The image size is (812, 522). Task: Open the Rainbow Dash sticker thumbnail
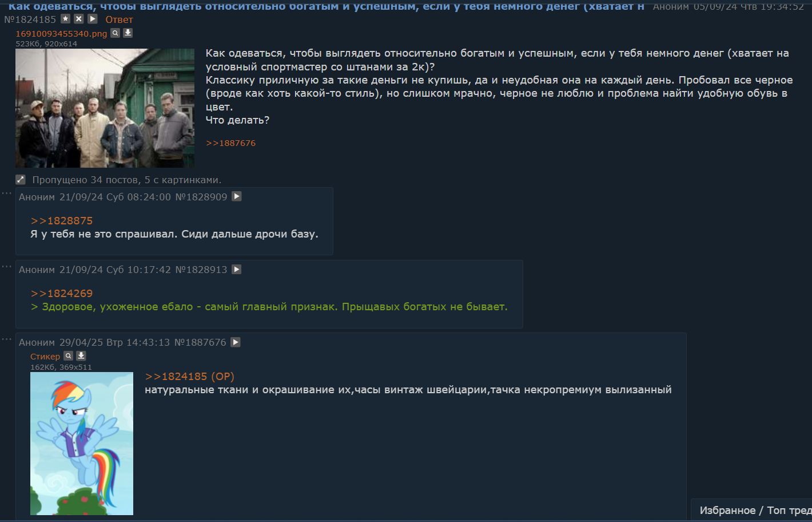82,444
